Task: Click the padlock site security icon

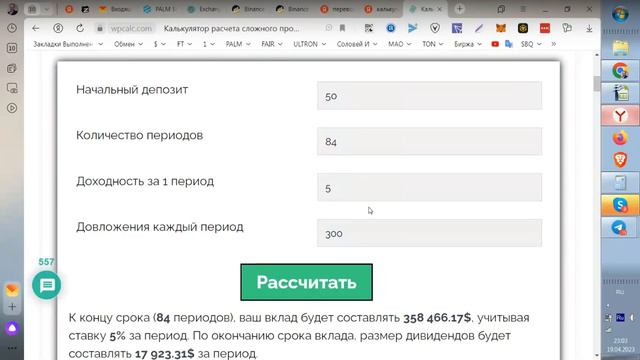Action: [x=100, y=28]
